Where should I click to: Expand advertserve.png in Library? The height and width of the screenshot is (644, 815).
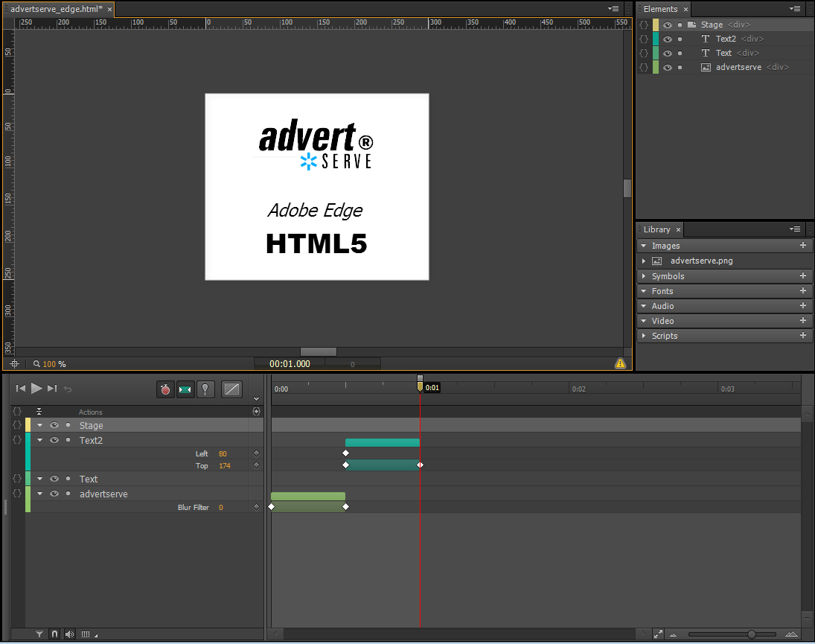click(x=644, y=261)
